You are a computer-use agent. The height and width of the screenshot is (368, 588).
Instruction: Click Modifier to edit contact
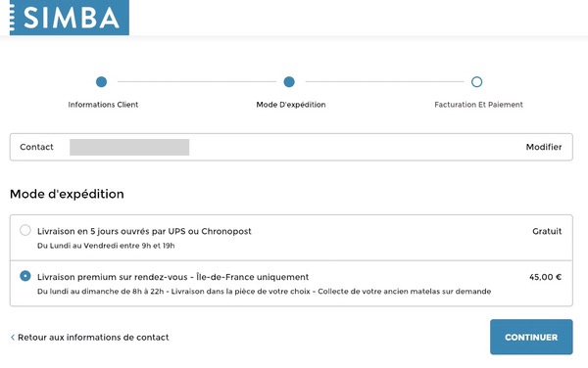tap(544, 147)
